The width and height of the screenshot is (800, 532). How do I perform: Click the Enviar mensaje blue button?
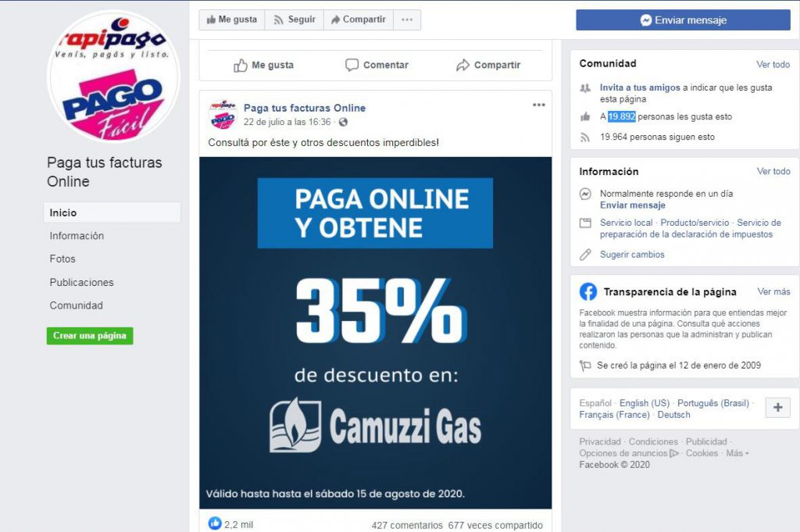pos(683,20)
